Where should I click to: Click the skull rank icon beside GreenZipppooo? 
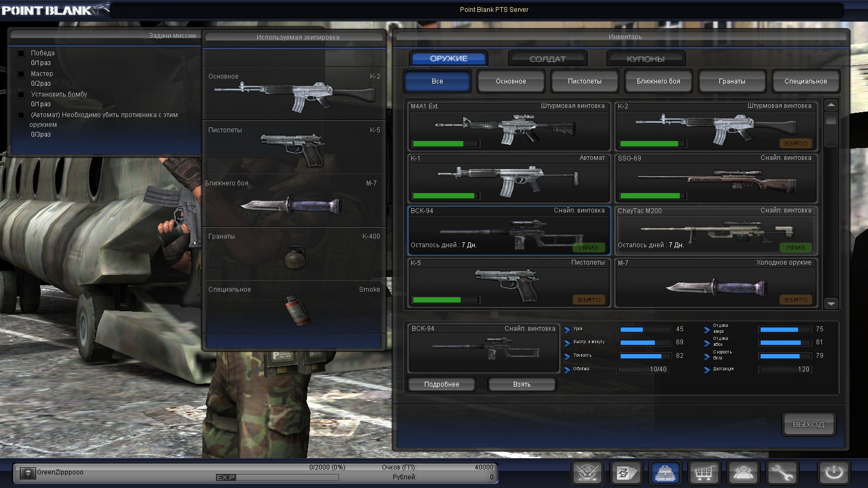coord(28,473)
